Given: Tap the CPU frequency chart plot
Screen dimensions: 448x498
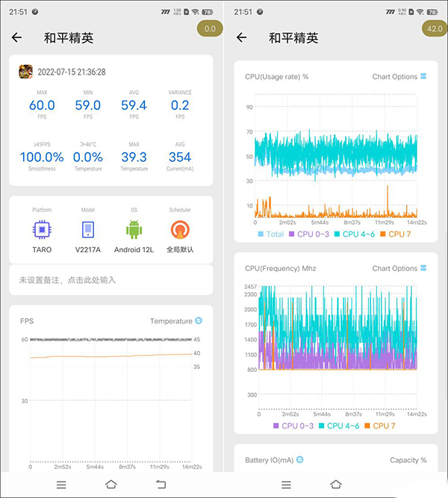Looking at the screenshot, I should (x=337, y=347).
